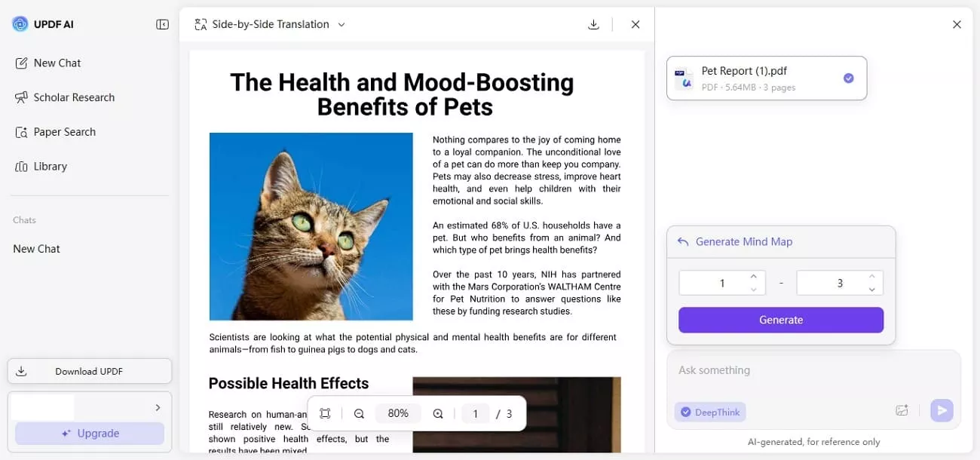This screenshot has width=980, height=460.
Task: Open Scholar Research
Action: click(x=65, y=97)
